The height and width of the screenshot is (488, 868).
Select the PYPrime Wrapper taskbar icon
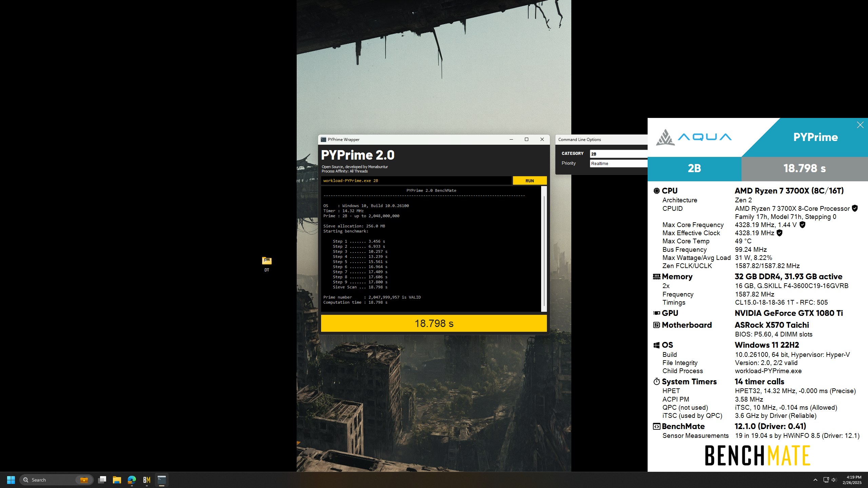click(x=162, y=480)
